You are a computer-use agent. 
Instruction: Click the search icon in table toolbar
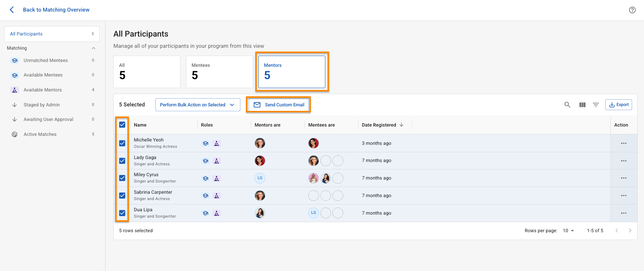tap(567, 105)
